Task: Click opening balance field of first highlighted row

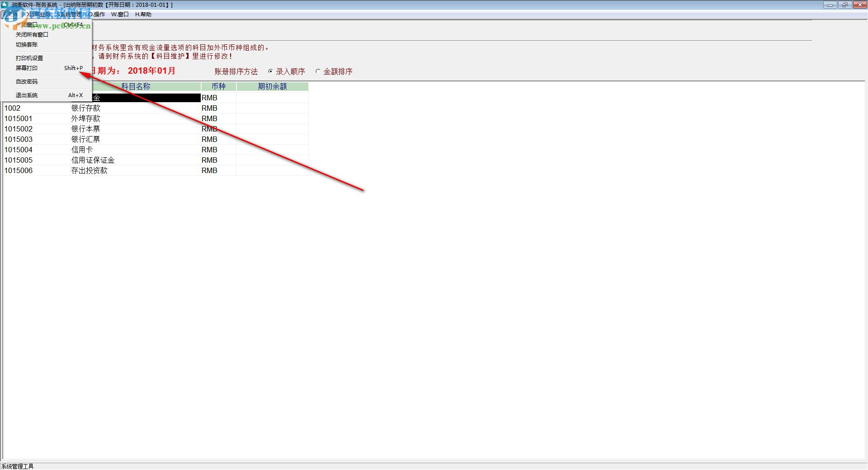Action: point(272,98)
